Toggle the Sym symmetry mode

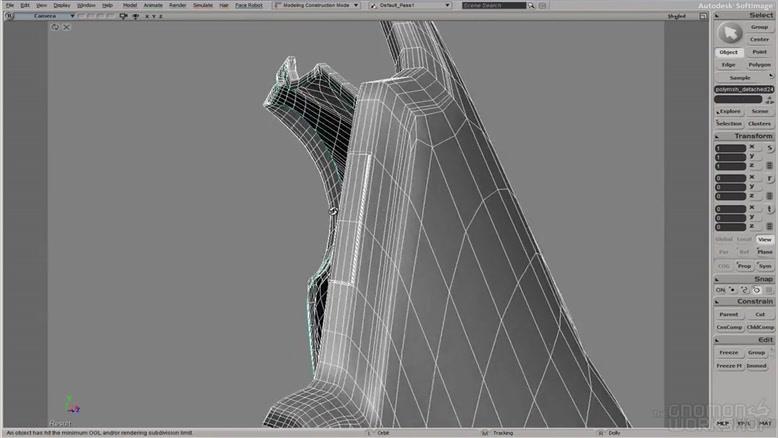(x=764, y=266)
